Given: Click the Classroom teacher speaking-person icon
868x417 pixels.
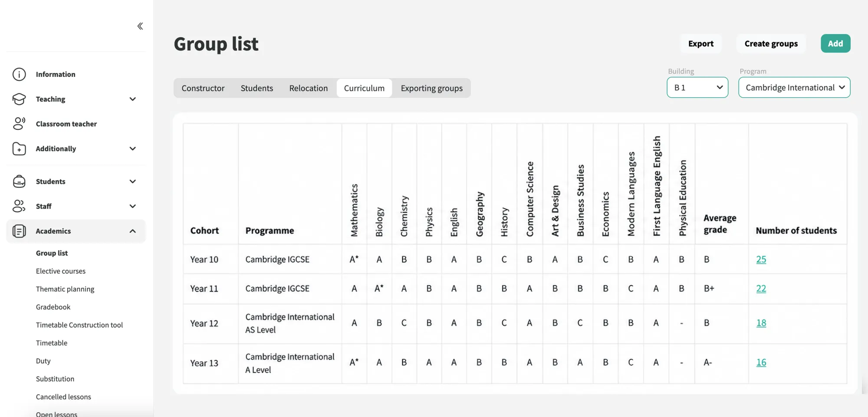Looking at the screenshot, I should 19,124.
